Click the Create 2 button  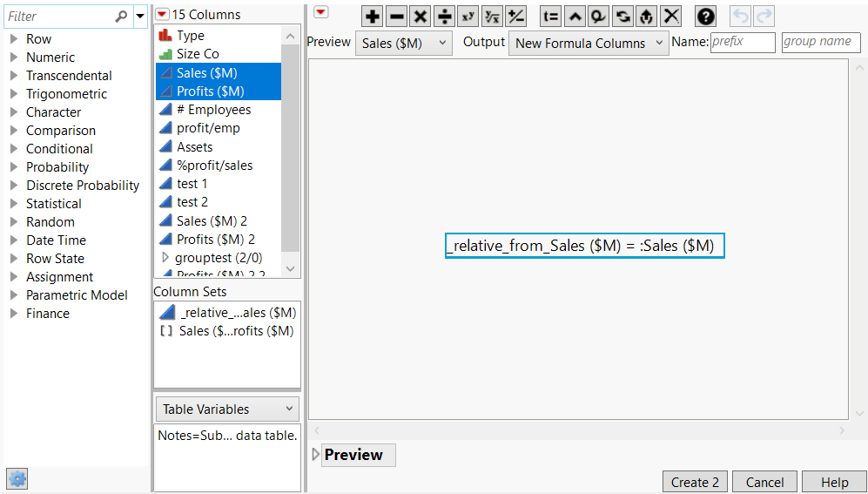[x=695, y=482]
